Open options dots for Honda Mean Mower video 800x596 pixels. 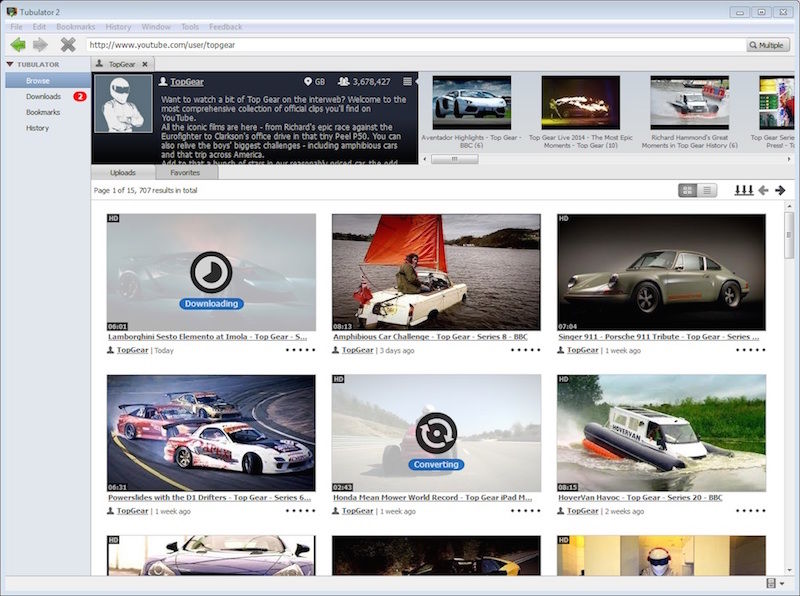pos(526,511)
